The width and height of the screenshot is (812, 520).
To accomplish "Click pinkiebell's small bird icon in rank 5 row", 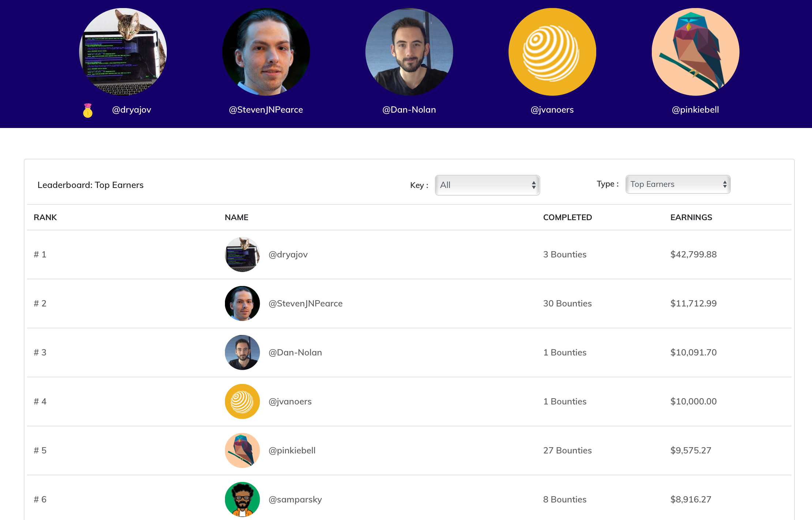I will click(x=242, y=451).
